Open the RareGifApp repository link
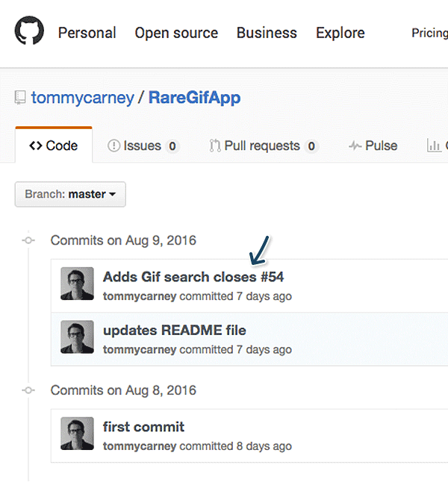Viewport: 448px width, 497px height. click(x=195, y=98)
